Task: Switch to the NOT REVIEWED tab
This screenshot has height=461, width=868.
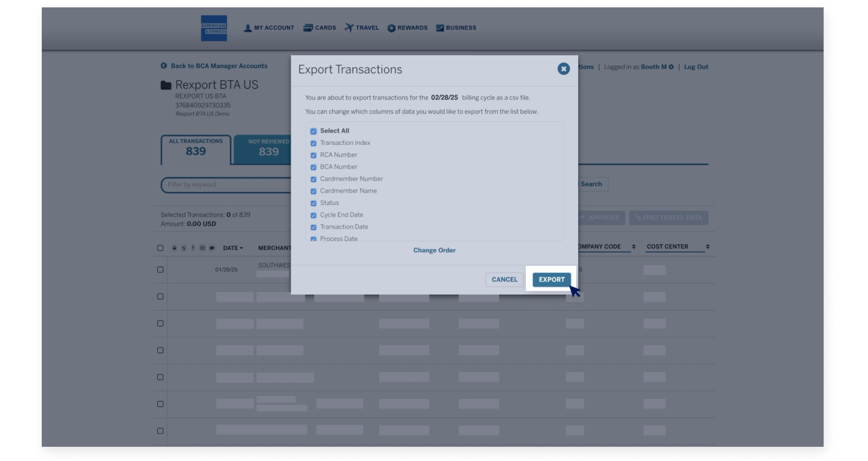Action: point(267,149)
